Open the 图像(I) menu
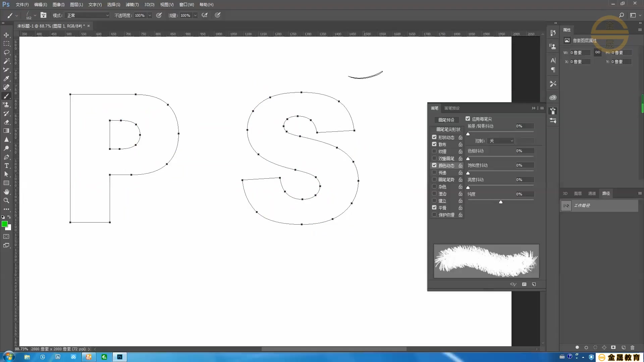The width and height of the screenshot is (644, 362). tap(58, 5)
